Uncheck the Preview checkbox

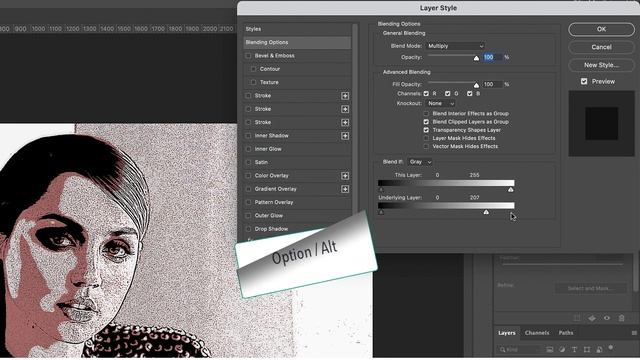click(584, 81)
